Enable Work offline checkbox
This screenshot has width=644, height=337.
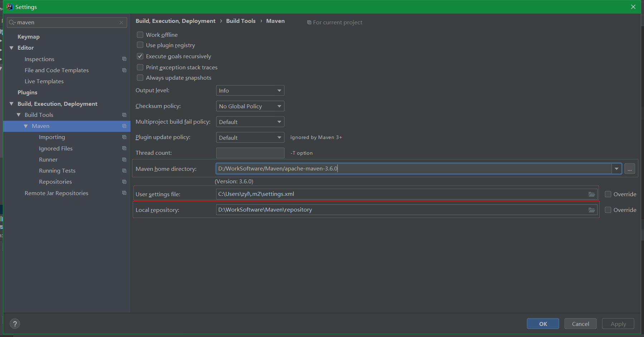140,35
